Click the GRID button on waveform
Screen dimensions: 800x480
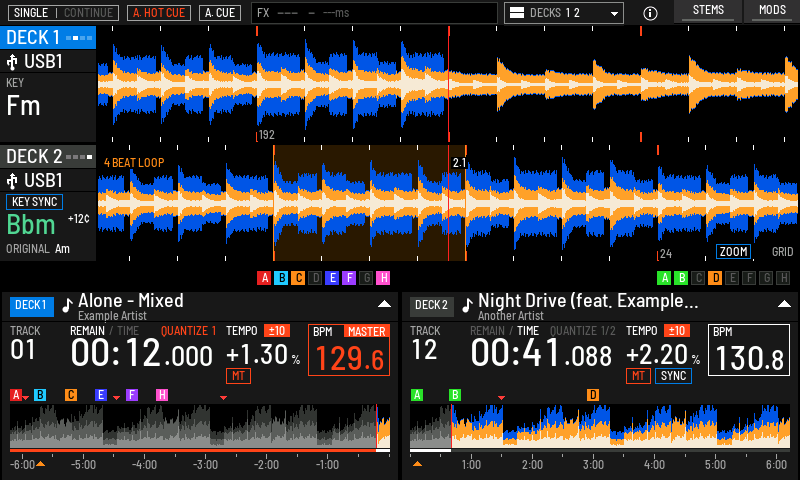pos(782,251)
